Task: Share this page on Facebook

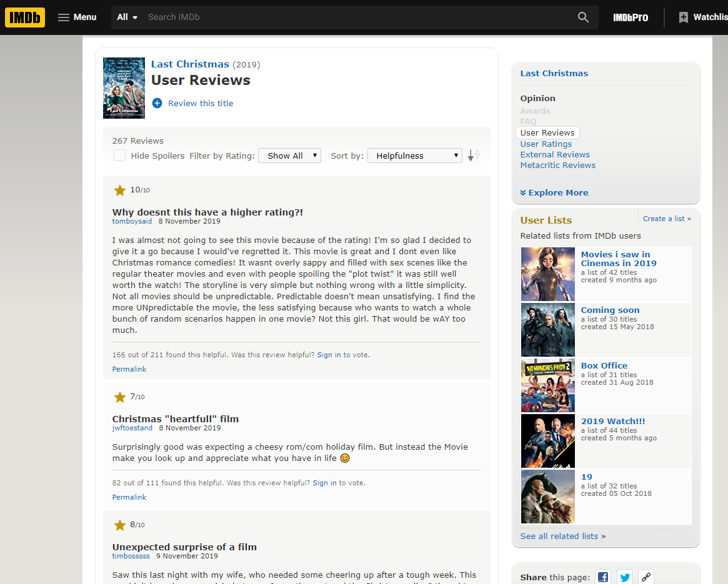Action: tap(603, 577)
